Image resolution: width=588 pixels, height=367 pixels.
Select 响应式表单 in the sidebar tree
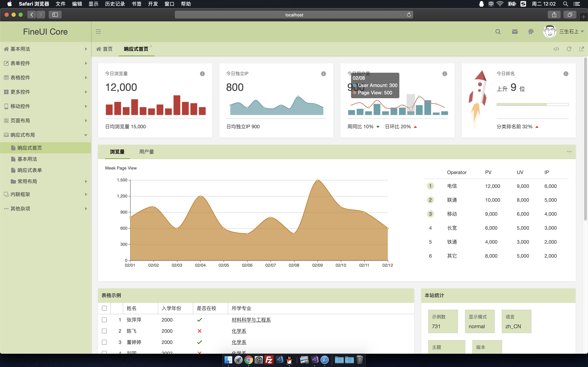[x=30, y=170]
